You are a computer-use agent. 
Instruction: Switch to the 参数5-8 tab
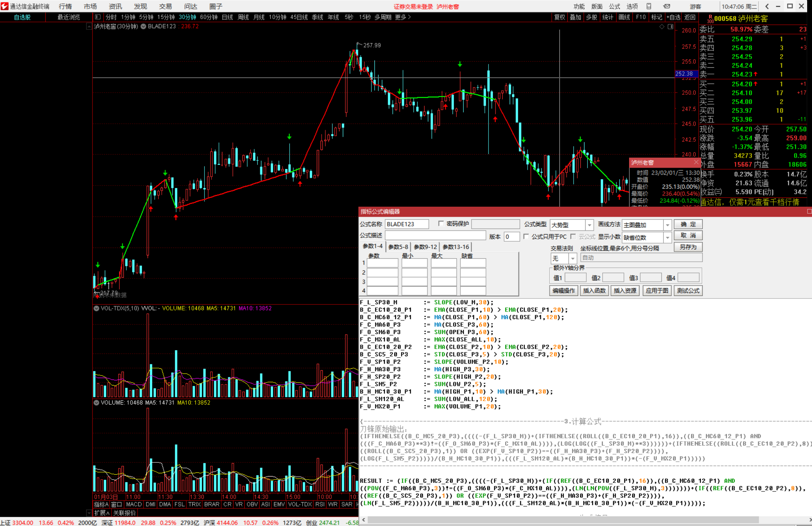tap(398, 247)
